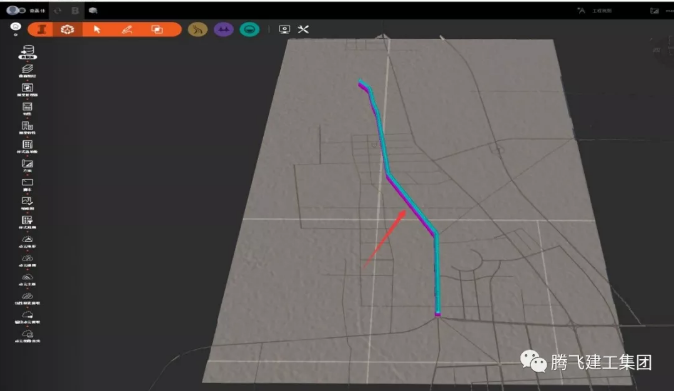This screenshot has width=674, height=391.
Task: Select the arrow pointer tool
Action: click(x=97, y=29)
